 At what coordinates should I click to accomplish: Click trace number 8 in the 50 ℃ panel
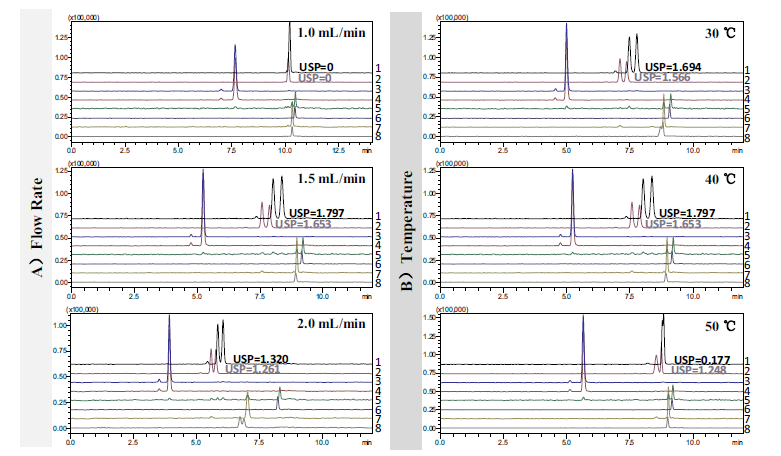click(x=746, y=429)
